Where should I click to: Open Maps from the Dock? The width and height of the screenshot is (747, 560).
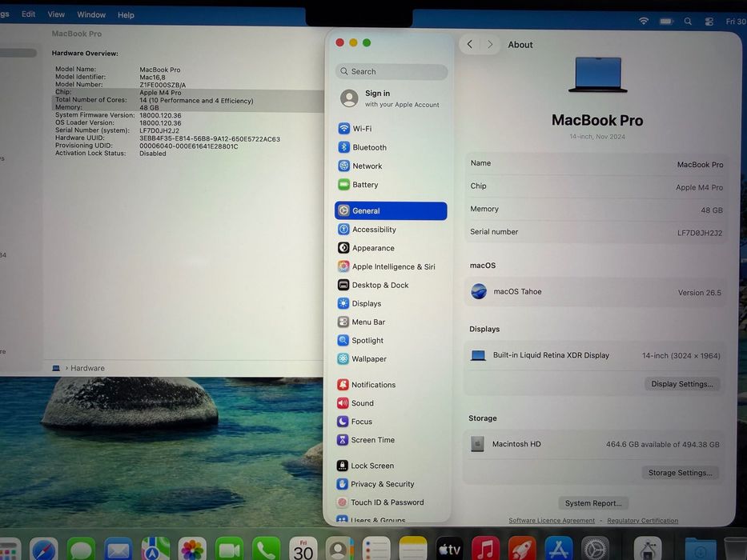coord(155,549)
